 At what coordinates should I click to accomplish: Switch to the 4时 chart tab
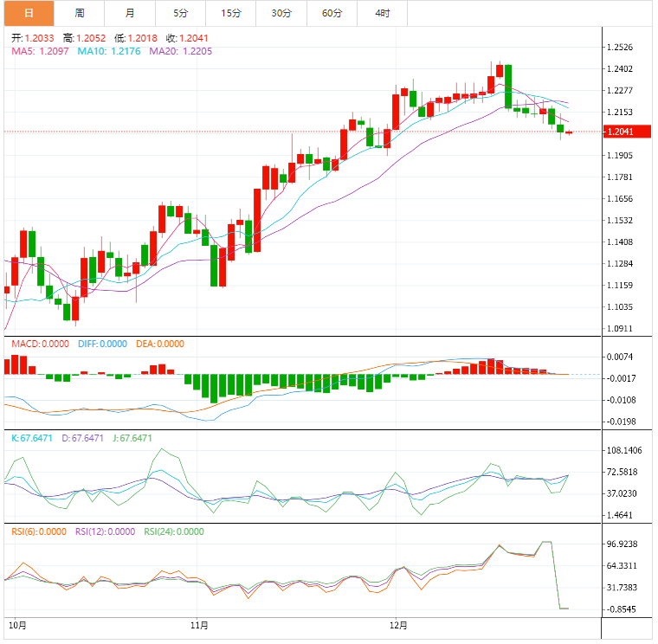382,13
